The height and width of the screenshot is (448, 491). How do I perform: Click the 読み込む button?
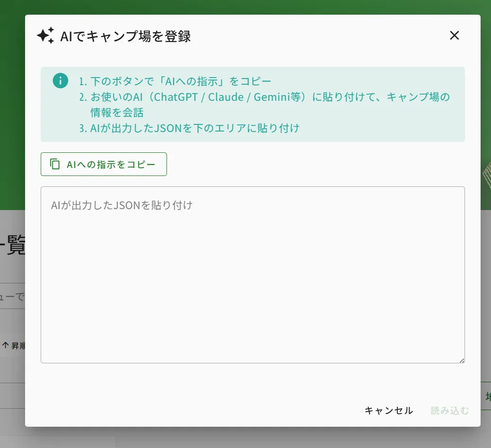(x=448, y=411)
